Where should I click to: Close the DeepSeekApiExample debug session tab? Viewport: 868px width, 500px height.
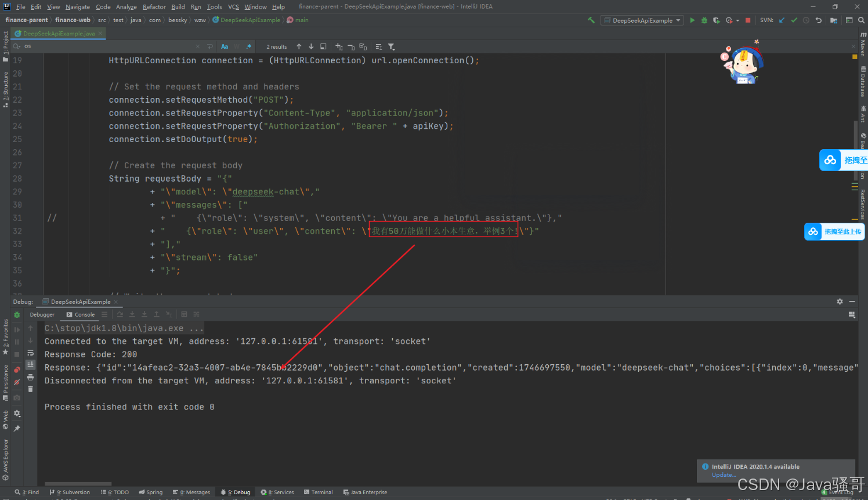tap(116, 302)
